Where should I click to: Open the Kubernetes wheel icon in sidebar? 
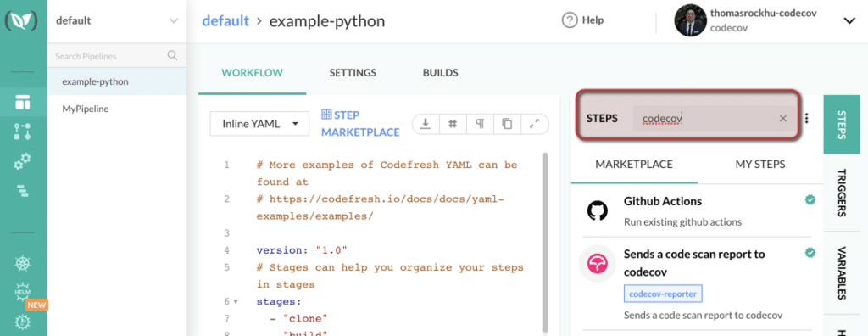(23, 263)
